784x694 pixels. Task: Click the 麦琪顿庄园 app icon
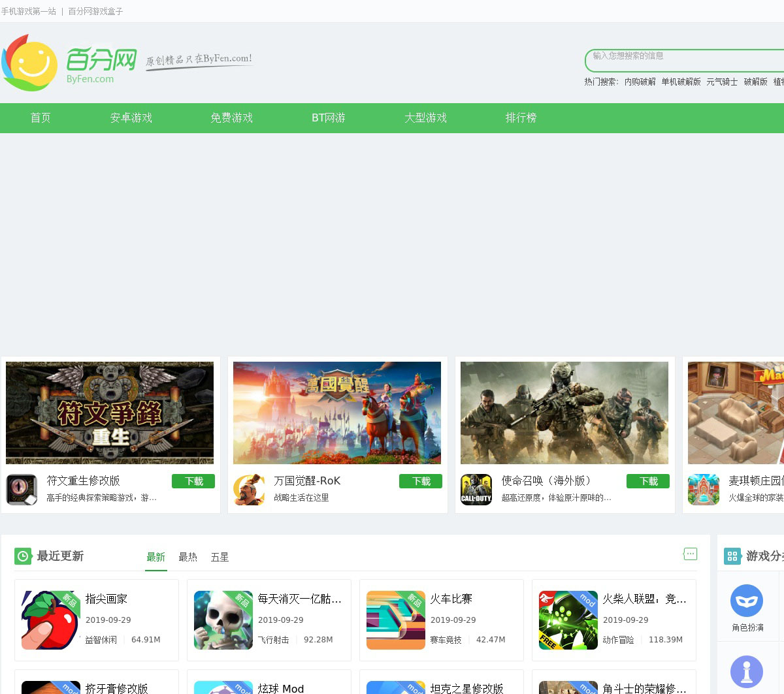pos(704,490)
